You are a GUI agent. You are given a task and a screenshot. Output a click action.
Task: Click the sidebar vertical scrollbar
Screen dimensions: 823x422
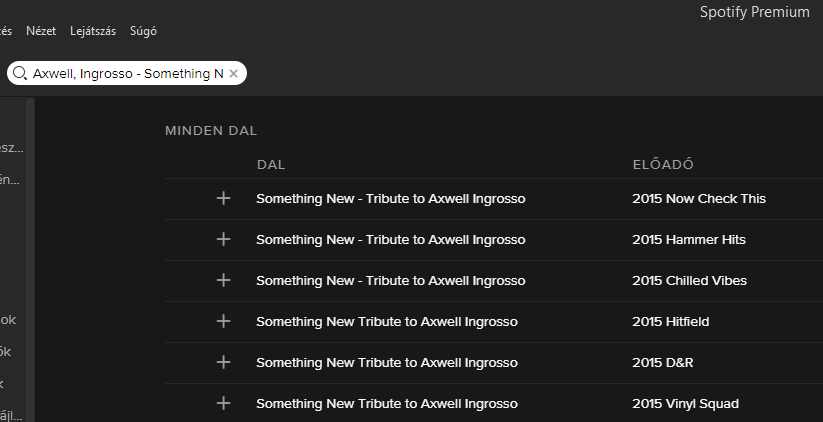pos(30,259)
